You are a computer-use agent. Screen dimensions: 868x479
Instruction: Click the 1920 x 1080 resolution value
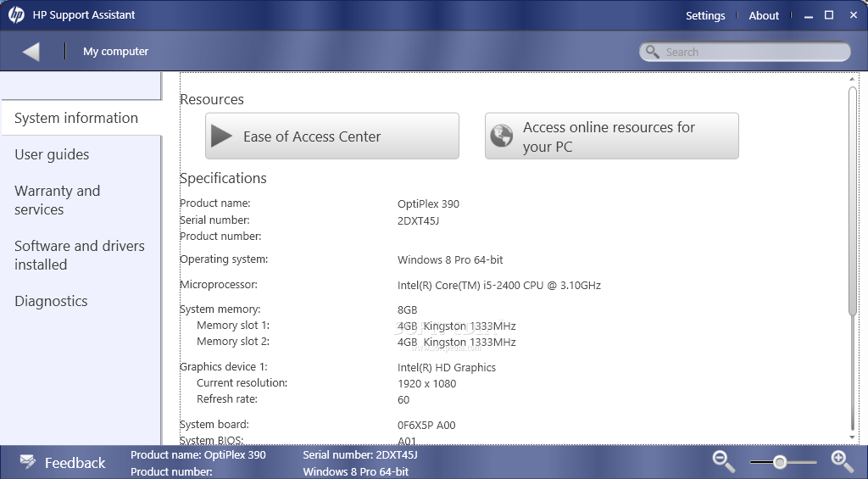click(427, 384)
